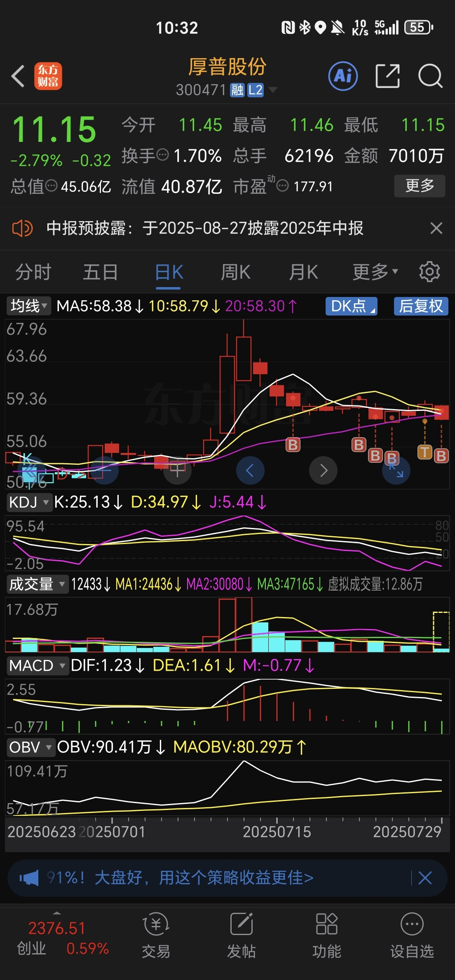This screenshot has height=980, width=455.
Task: Toggle the DK点 signal button
Action: coord(352,306)
